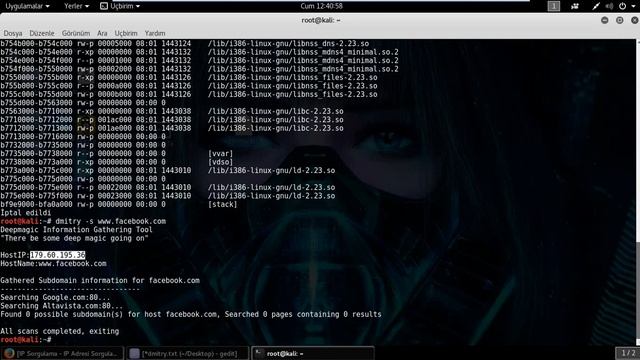640x360 pixels.
Task: Click the Deepmagic Information Gathering Tool line
Action: click(76, 230)
